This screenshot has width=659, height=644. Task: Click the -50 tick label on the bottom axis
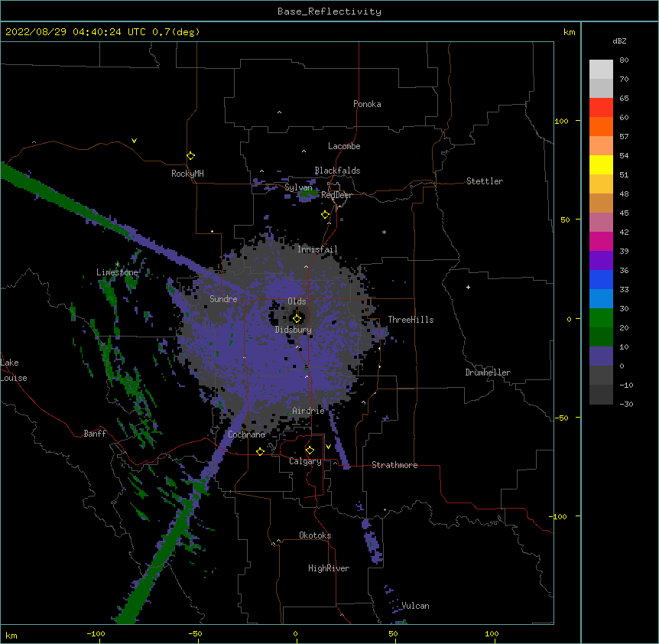click(x=196, y=634)
